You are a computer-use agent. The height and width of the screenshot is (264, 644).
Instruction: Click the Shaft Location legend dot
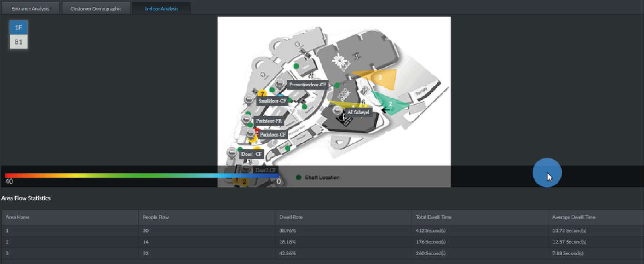pyautogui.click(x=299, y=178)
